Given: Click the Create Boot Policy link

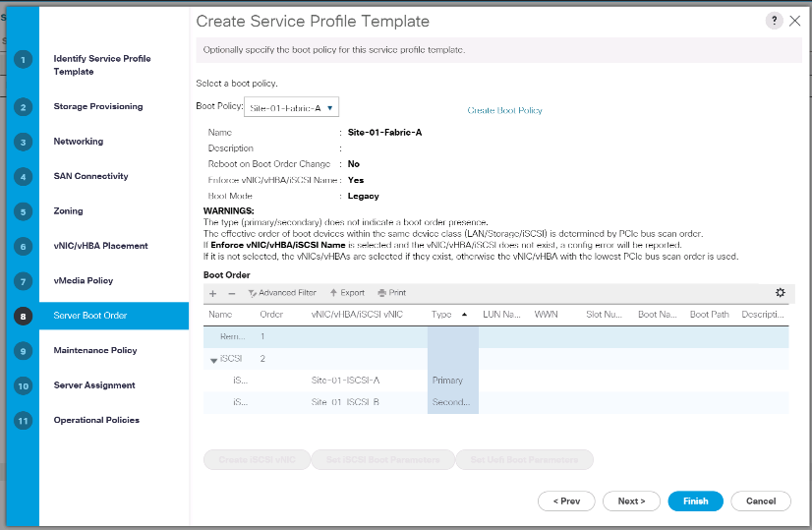Looking at the screenshot, I should coord(504,111).
